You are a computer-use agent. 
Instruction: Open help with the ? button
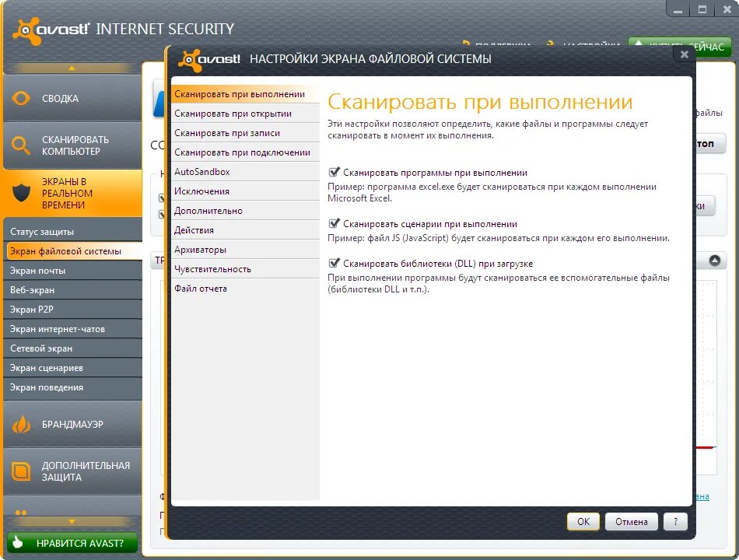[675, 522]
